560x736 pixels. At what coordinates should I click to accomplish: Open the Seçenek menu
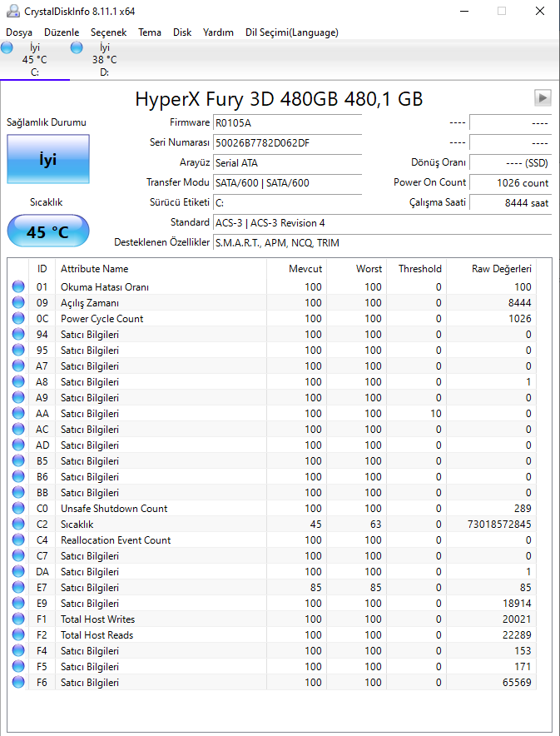[109, 32]
